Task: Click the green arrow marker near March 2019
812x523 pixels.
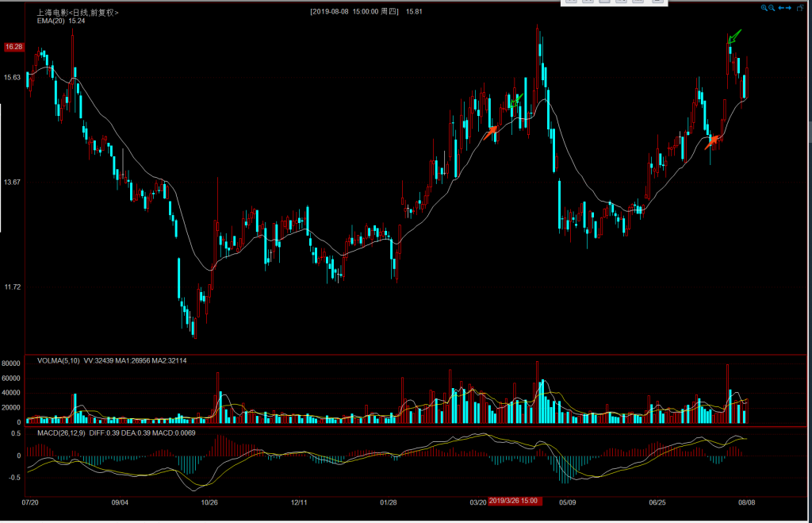Action: tap(517, 101)
